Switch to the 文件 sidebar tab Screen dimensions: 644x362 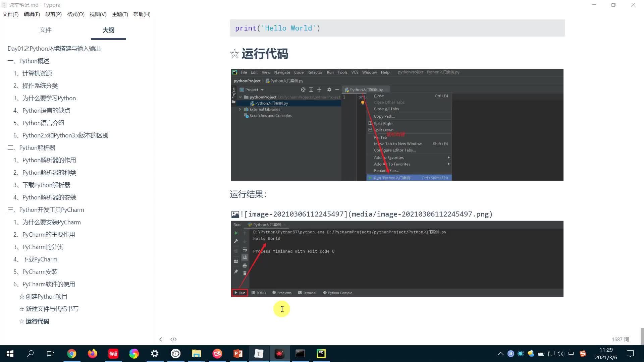(45, 30)
